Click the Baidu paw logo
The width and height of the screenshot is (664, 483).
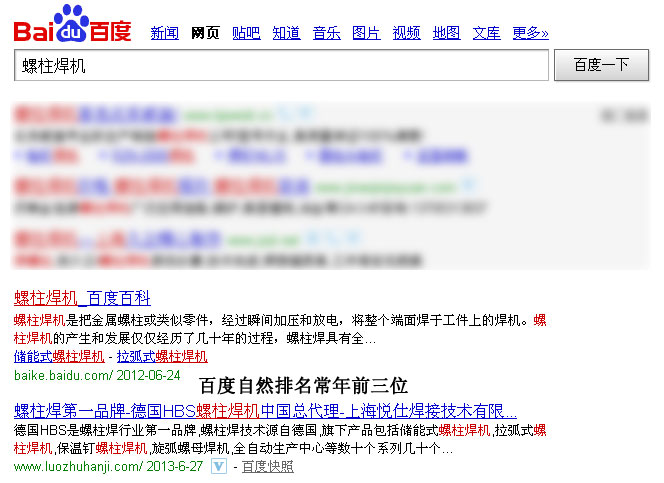72,24
